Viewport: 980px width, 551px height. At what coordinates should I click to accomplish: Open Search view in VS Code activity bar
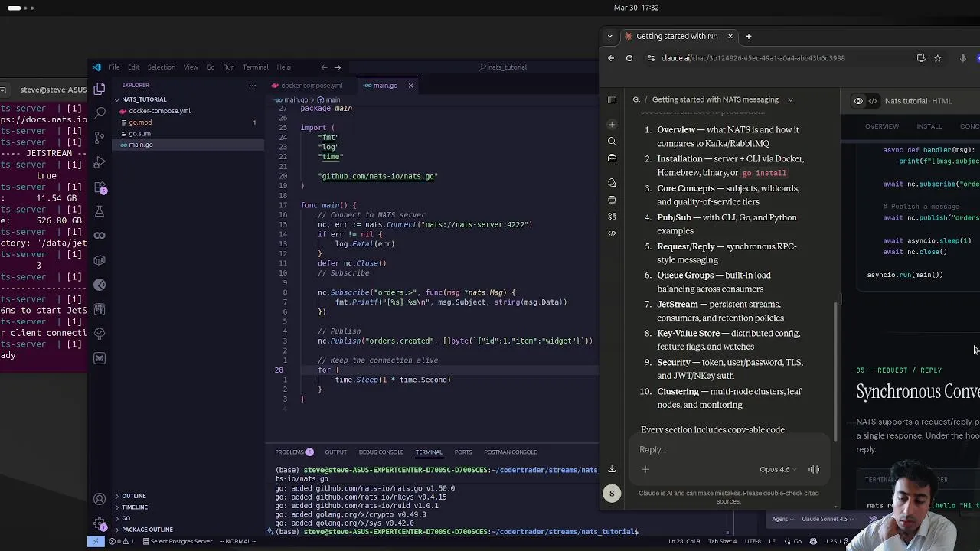point(100,112)
